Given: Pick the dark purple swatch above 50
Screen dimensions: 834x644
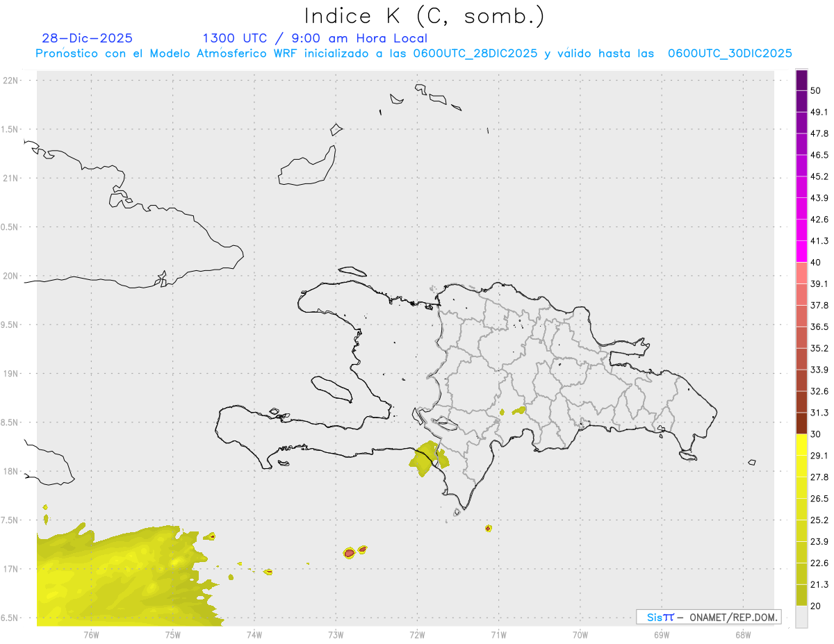Looking at the screenshot, I should 801,81.
